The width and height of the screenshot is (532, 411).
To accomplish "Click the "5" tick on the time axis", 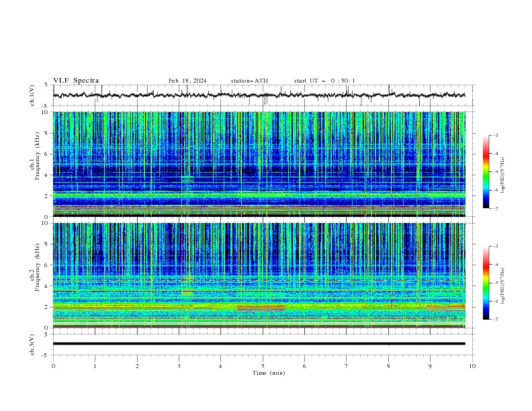I will (x=263, y=366).
